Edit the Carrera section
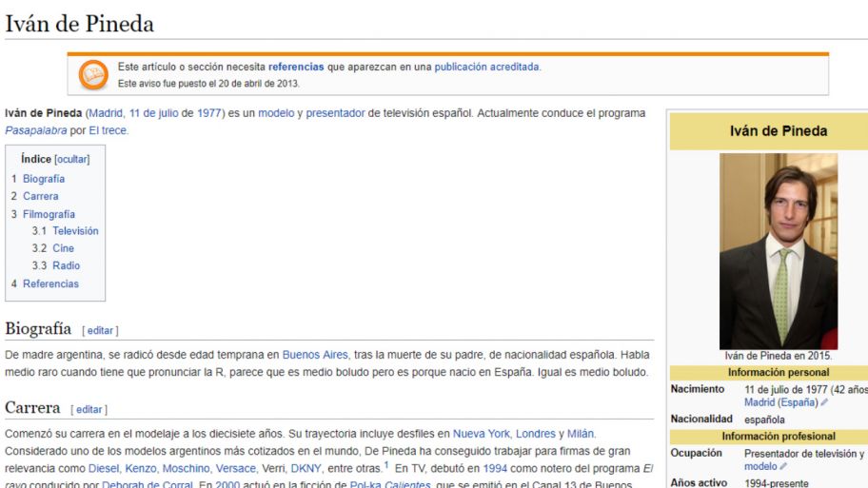Screen dimensions: 868x488 (x=89, y=409)
